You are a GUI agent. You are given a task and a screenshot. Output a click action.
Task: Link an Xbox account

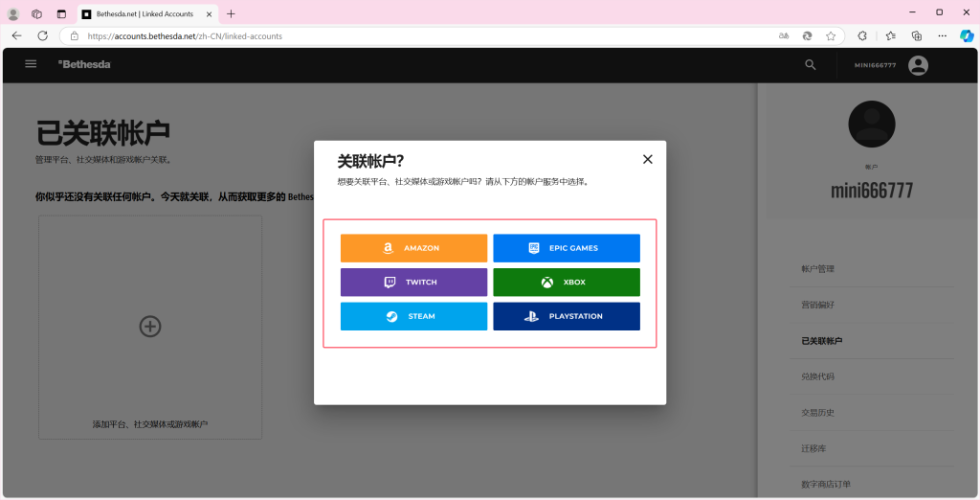point(567,283)
